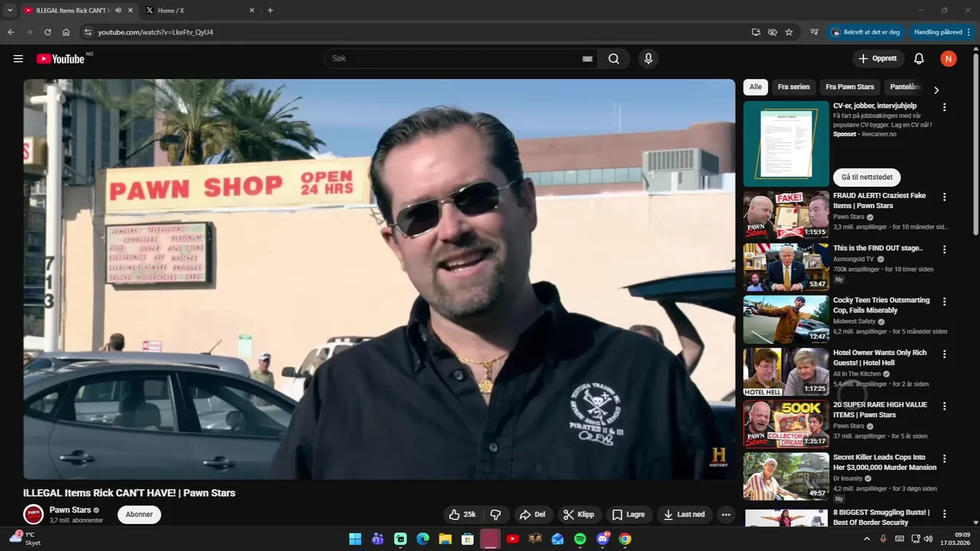This screenshot has height=551, width=980.
Task: Click the search magnifier button
Action: (614, 59)
